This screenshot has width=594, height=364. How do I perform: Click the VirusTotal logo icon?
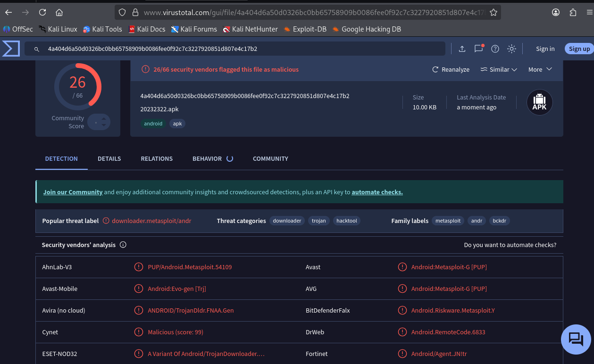(x=11, y=49)
